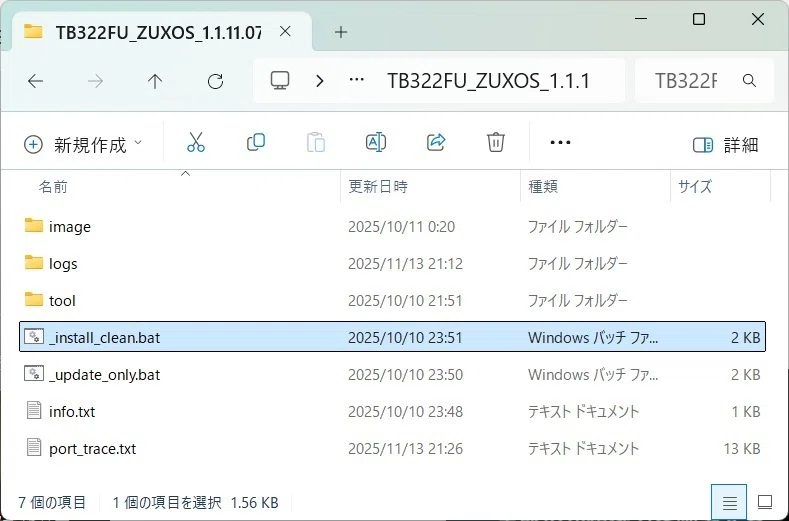The height and width of the screenshot is (521, 789).
Task: Expand the address bar chevron after PC icon
Action: click(320, 81)
